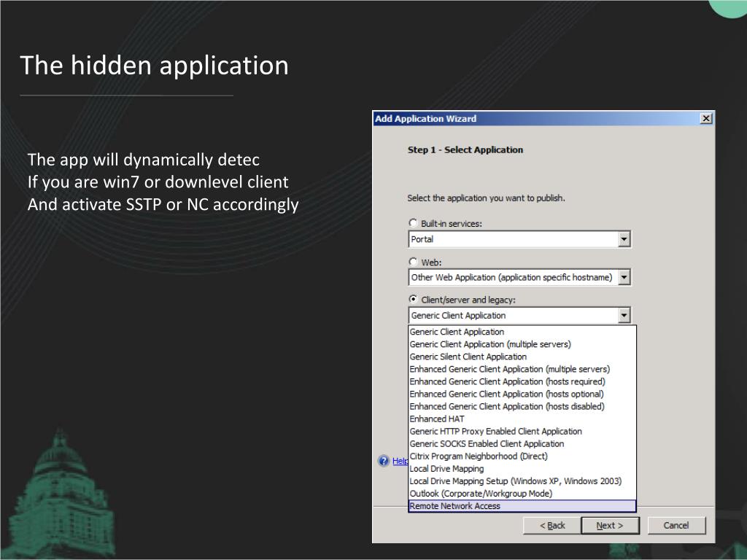
Task: Choose Generic Client Application from the list
Action: point(522,332)
